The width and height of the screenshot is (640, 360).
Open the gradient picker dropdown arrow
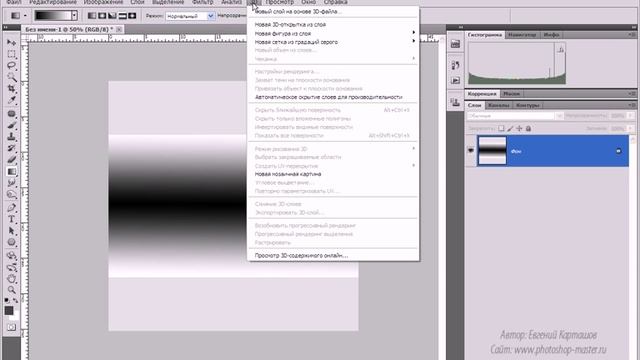[74, 16]
